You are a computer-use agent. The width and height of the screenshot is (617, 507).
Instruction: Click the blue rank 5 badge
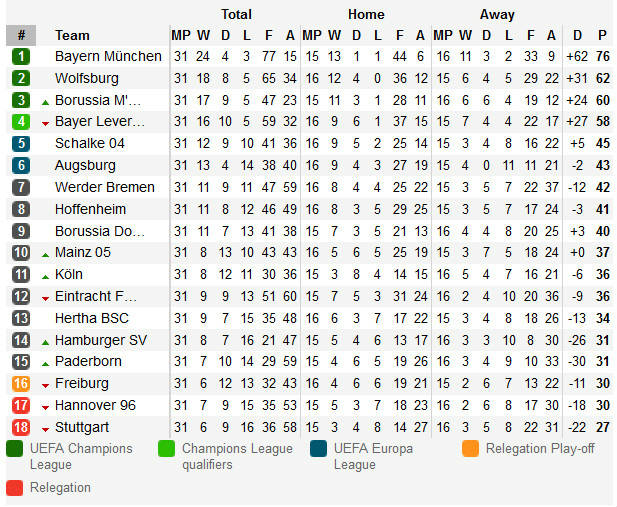coord(21,143)
